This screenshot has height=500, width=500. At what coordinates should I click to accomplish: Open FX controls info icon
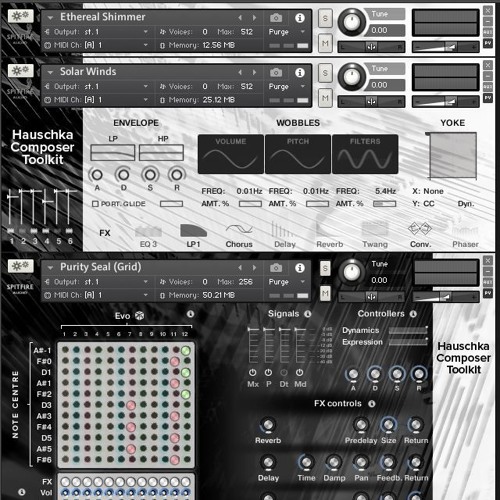coord(372,404)
